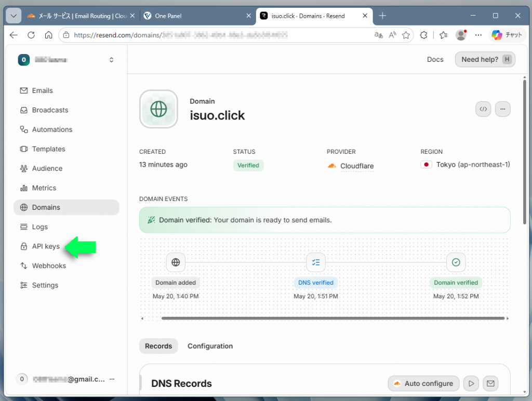
Task: Switch to the Records tab
Action: click(158, 346)
